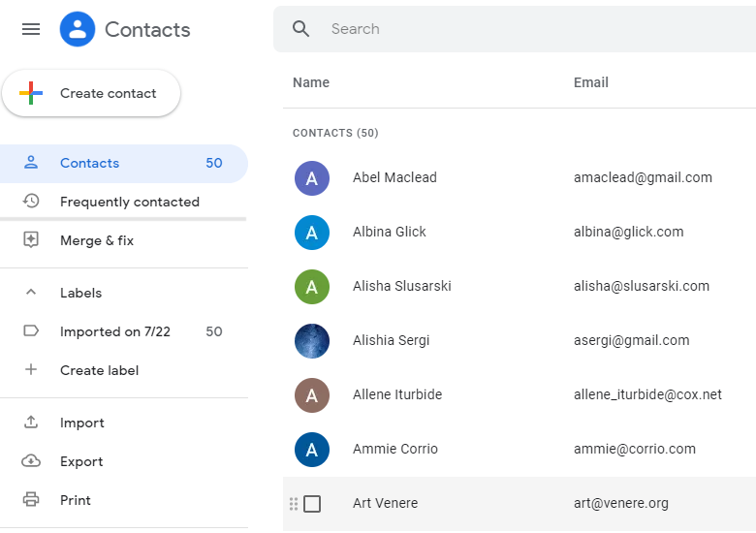Click the search magnifier icon
This screenshot has width=756, height=533.
tap(301, 29)
